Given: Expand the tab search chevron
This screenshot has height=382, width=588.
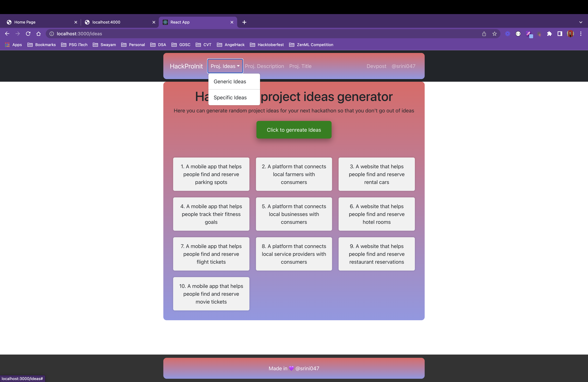Looking at the screenshot, I should (x=581, y=22).
